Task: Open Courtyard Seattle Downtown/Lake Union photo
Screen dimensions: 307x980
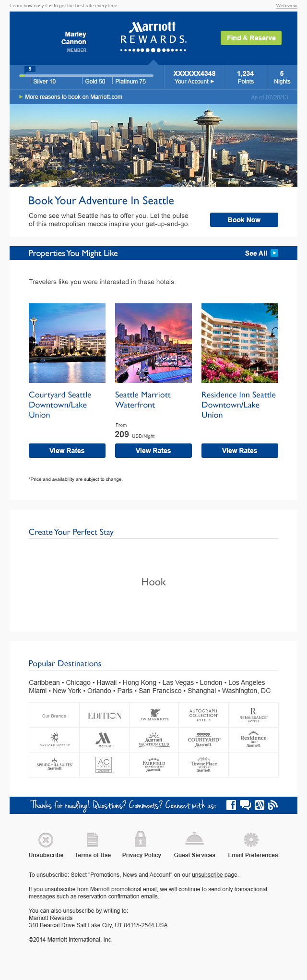Action: (x=67, y=343)
